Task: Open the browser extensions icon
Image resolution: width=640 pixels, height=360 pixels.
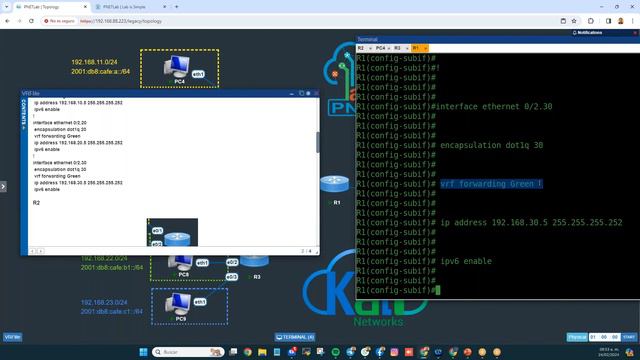Action: click(591, 21)
